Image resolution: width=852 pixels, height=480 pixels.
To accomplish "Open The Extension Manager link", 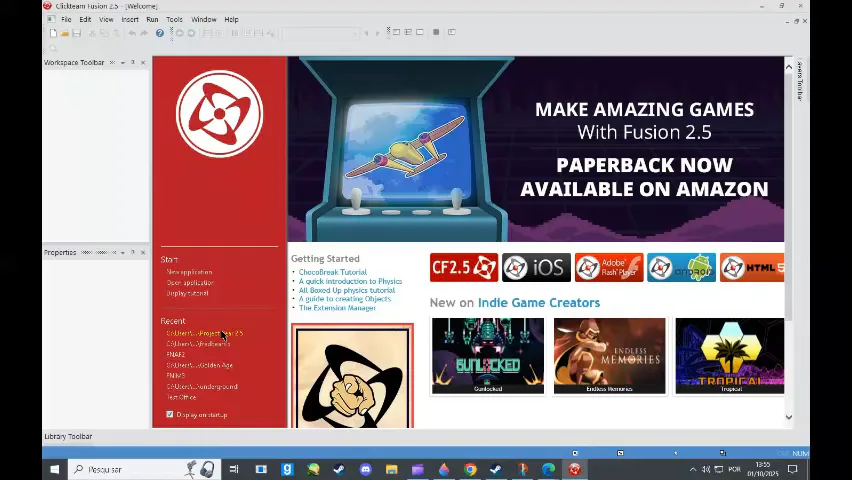I will (337, 308).
